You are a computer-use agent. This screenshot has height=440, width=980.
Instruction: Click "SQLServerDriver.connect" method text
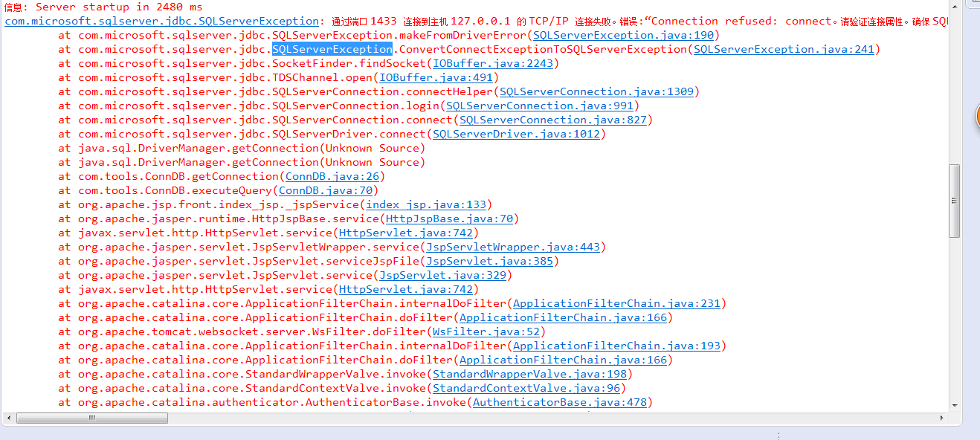[x=349, y=134]
